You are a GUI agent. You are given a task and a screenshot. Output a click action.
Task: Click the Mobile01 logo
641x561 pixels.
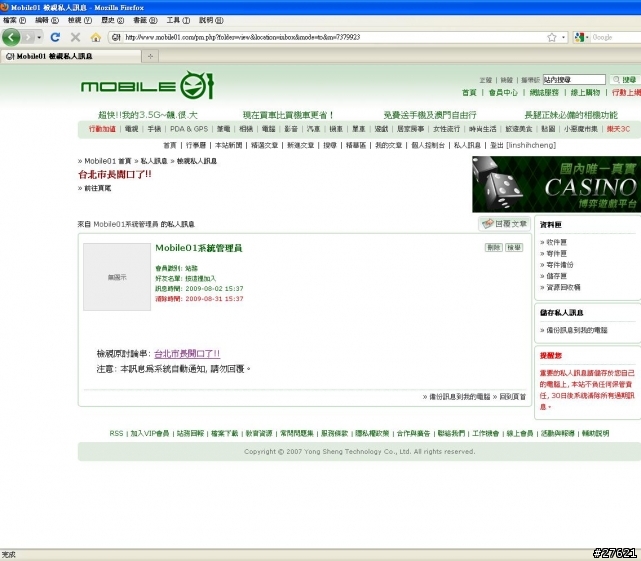[x=148, y=85]
